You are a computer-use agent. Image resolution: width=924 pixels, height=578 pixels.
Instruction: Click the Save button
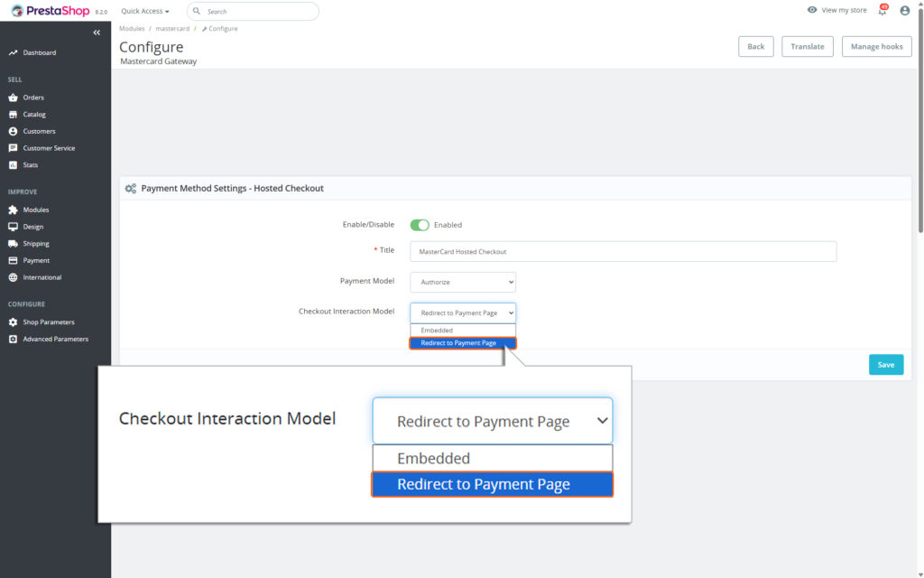tap(885, 364)
